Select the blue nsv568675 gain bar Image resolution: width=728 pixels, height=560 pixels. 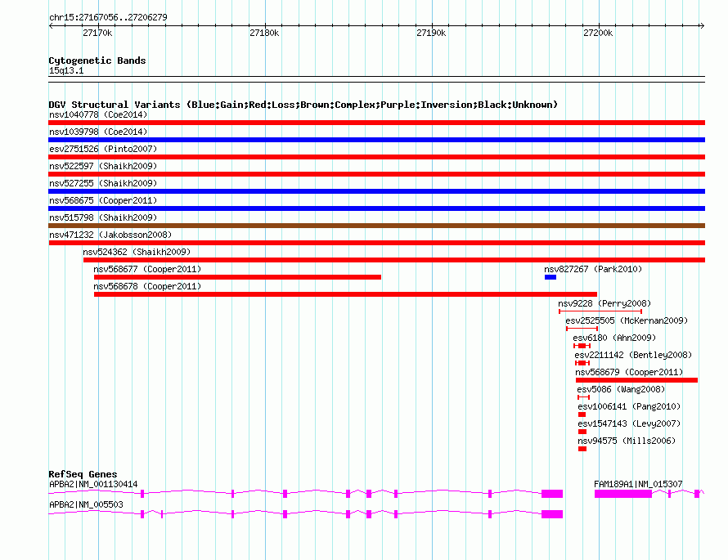376,208
